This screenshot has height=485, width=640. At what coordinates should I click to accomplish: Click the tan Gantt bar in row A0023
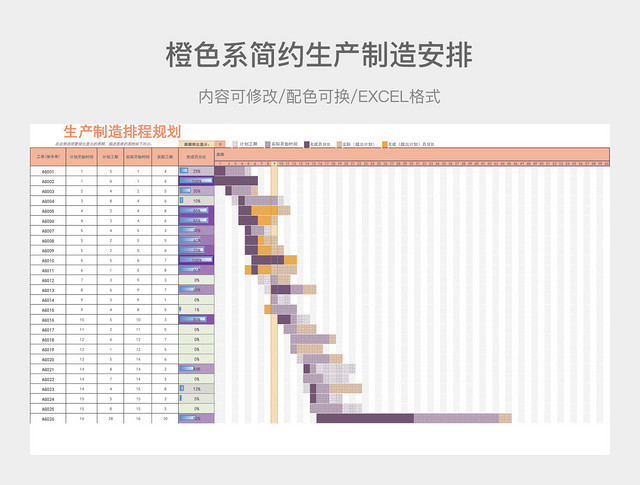click(x=345, y=389)
